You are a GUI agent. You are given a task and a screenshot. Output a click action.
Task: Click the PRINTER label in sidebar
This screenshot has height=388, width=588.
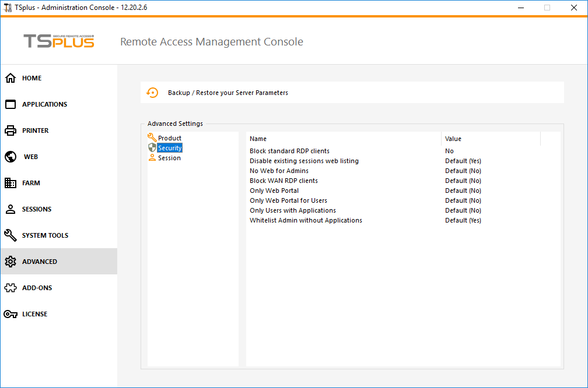click(35, 130)
